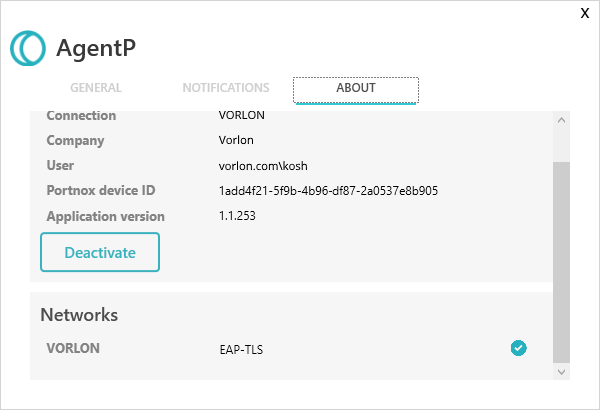Viewport: 600px width, 410px height.
Task: Select the VORLON network name under Networks
Action: 73,349
